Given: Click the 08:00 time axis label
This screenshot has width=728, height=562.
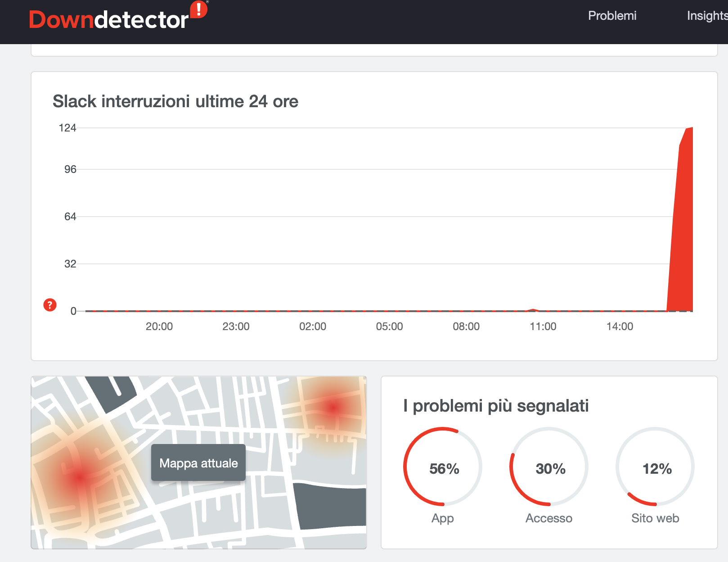Looking at the screenshot, I should click(x=466, y=326).
